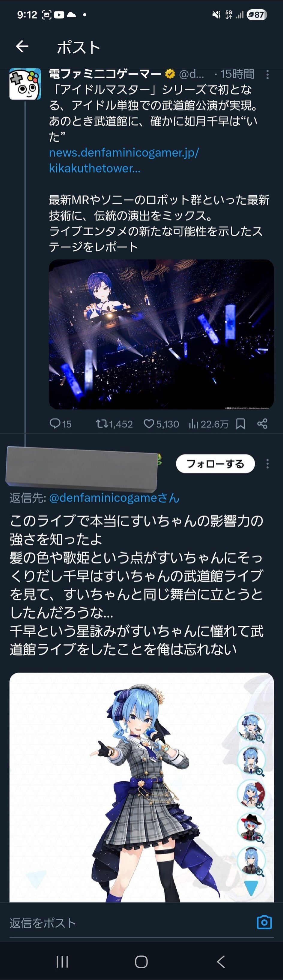Bookmark the 電ファミニコゲーマー post
The height and width of the screenshot is (980, 283).
(x=240, y=423)
